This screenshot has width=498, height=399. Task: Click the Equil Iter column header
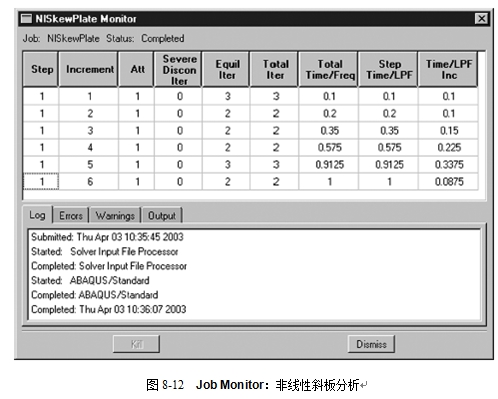click(227, 69)
